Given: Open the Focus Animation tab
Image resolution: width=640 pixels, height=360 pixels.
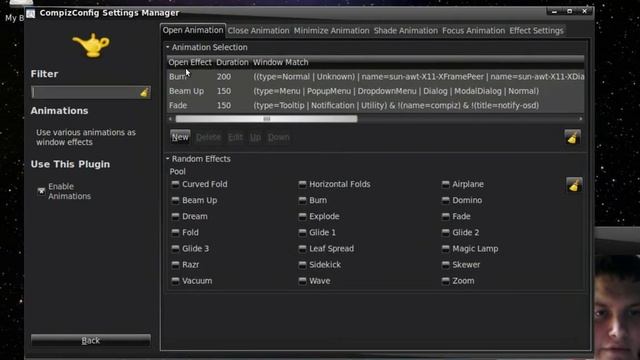Looking at the screenshot, I should click(x=473, y=31).
